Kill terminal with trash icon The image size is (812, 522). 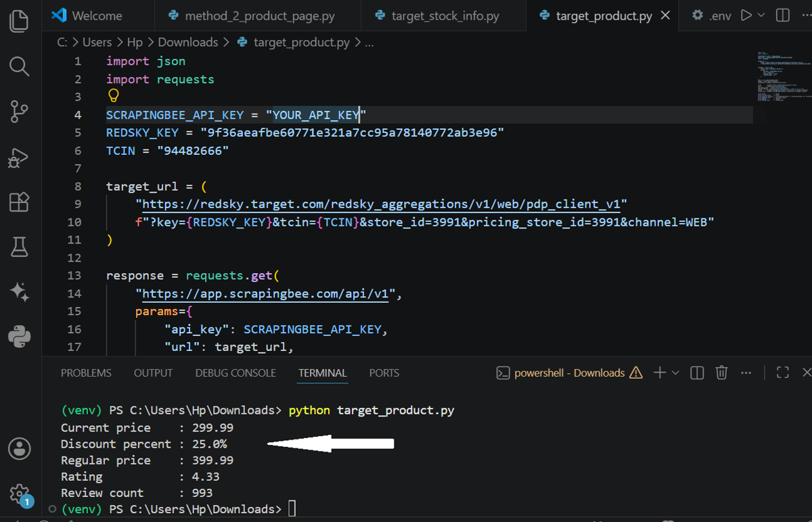point(722,373)
